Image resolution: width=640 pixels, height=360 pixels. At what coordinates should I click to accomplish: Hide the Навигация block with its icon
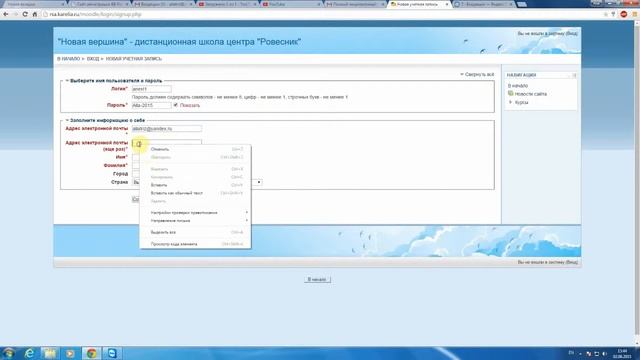574,75
